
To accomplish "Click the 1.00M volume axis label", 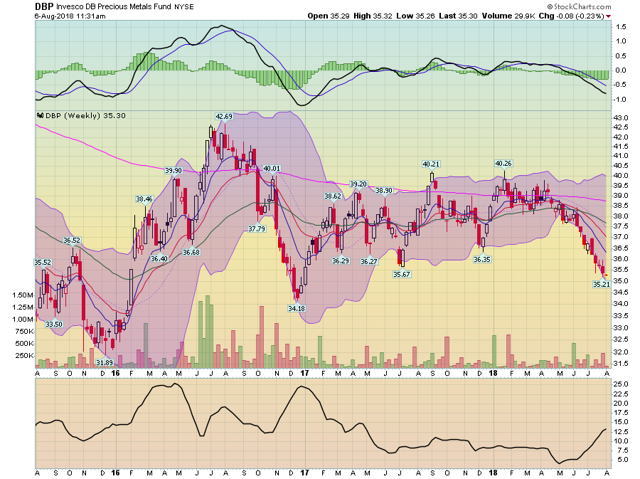I will (23, 319).
